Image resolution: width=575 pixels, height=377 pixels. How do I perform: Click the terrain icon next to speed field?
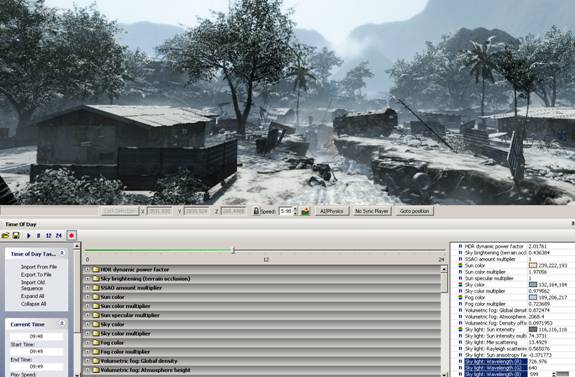click(x=305, y=211)
